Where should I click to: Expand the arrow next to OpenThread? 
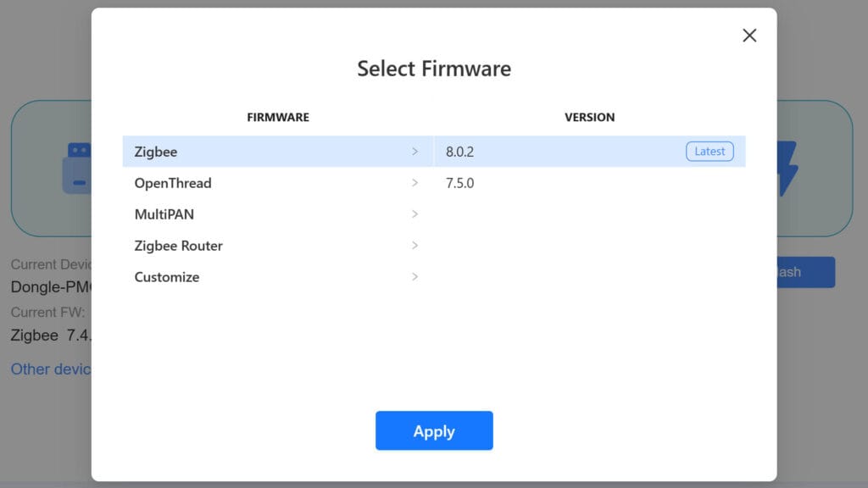point(415,183)
